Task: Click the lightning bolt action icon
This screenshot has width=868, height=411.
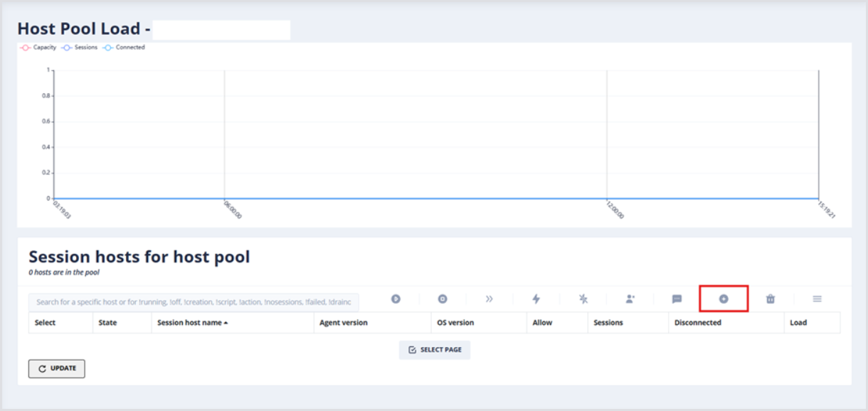Action: 536,299
